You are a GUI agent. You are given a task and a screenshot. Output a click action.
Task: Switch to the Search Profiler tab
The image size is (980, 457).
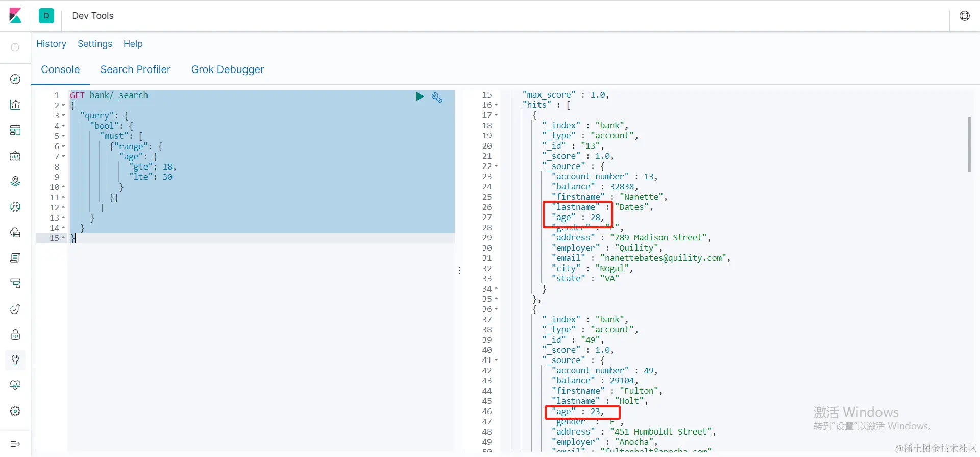pyautogui.click(x=135, y=69)
